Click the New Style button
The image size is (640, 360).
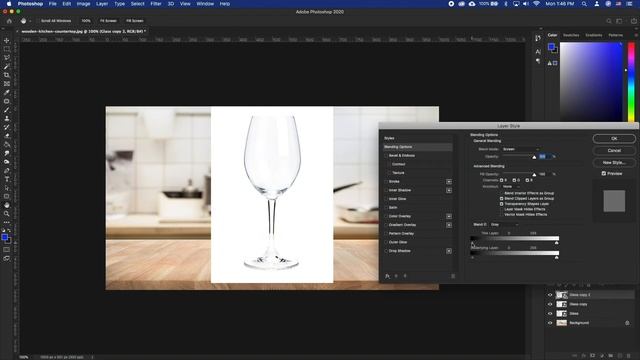click(x=614, y=162)
